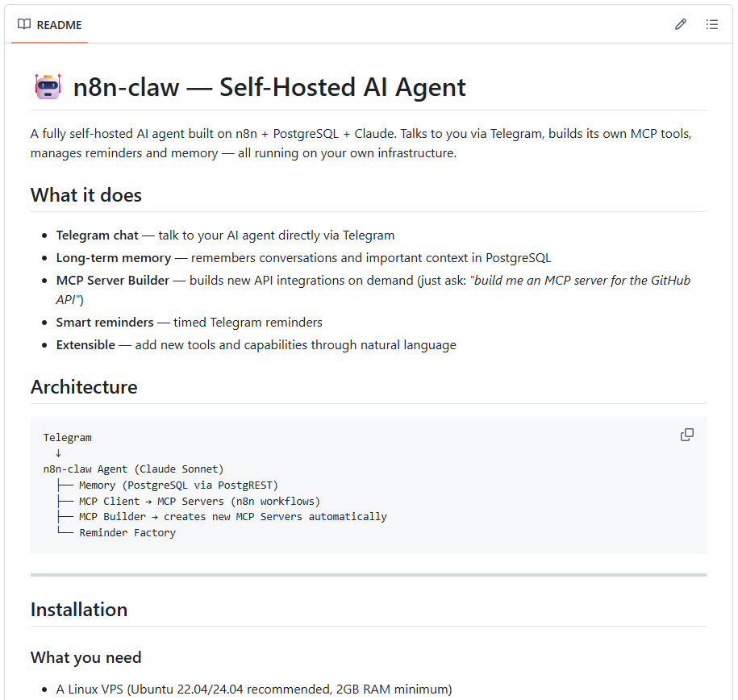
Task: Click the bold 'MCP Server Builder' text
Action: pos(113,281)
